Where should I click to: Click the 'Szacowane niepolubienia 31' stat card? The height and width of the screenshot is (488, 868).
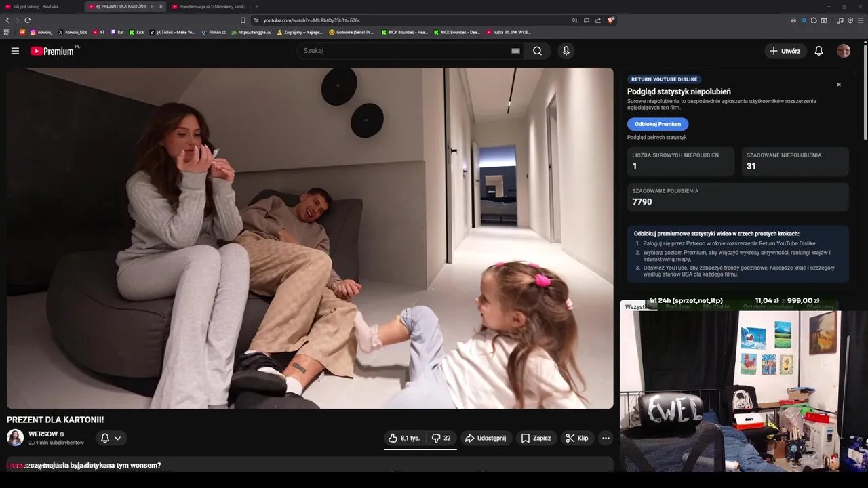click(x=795, y=161)
